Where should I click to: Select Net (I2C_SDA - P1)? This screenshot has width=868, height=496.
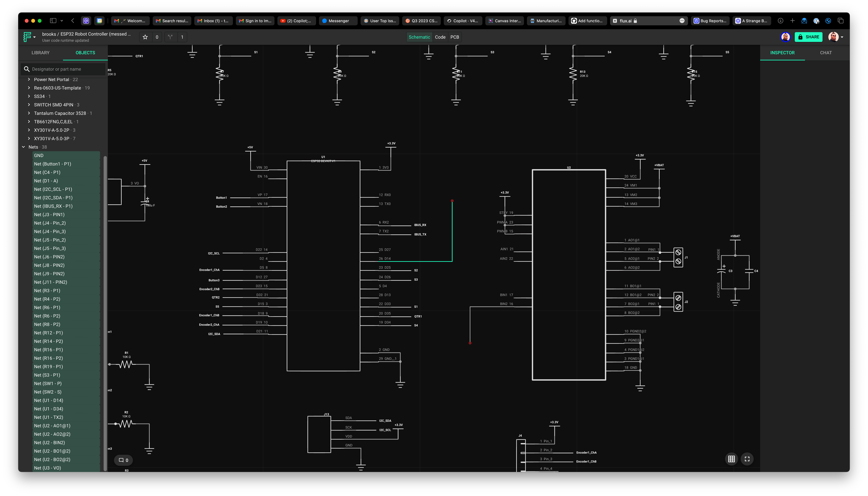pyautogui.click(x=66, y=198)
